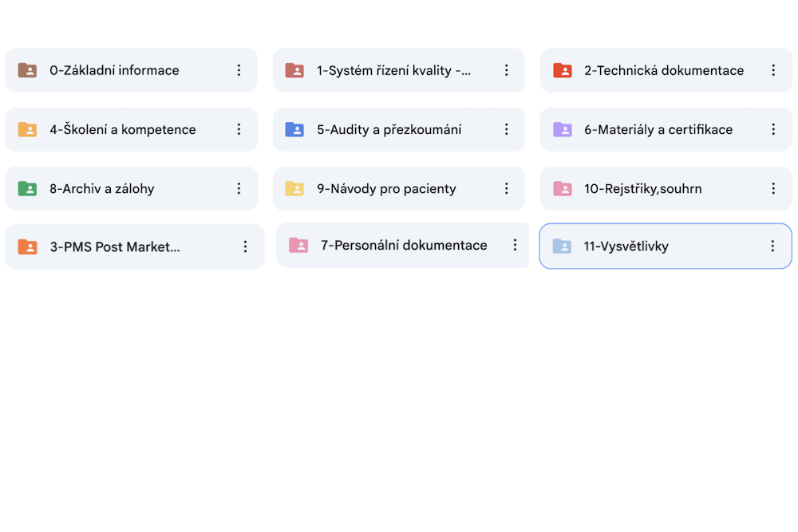Click the blue folder icon for 5-Audity a přezkoumání

[x=294, y=129]
